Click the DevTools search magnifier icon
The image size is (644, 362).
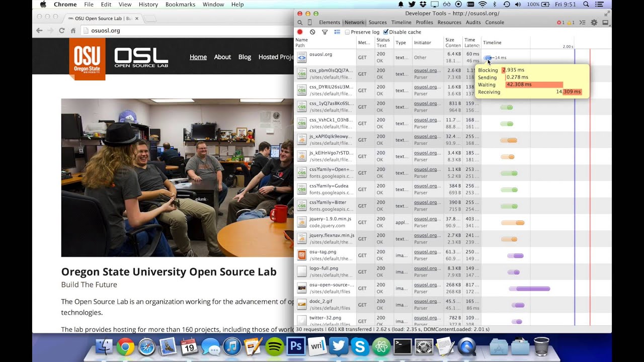pyautogui.click(x=300, y=23)
